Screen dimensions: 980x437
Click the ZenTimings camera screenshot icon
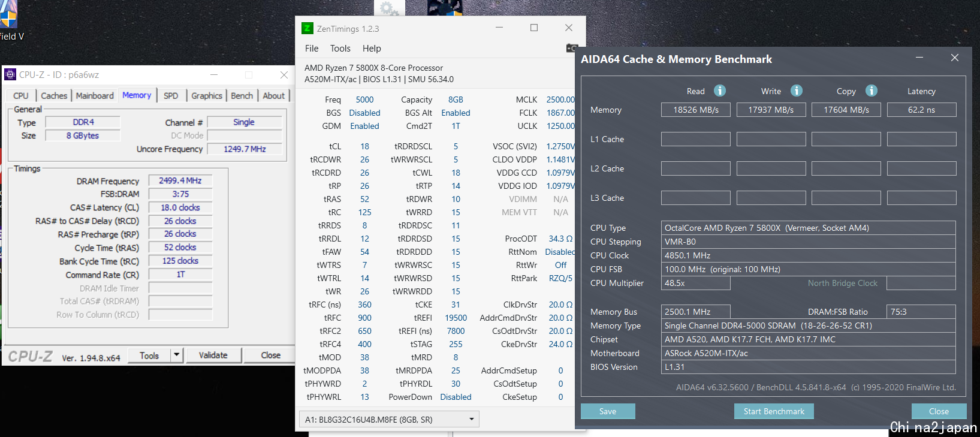coord(571,49)
